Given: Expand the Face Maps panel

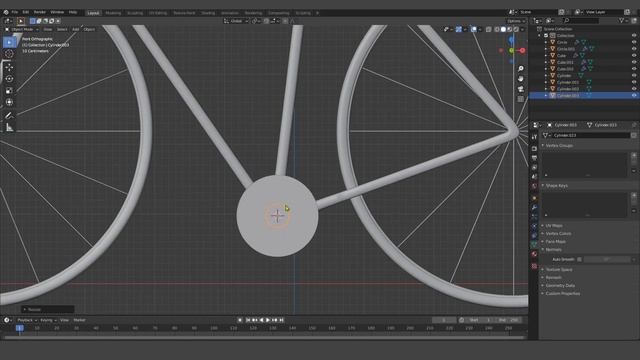Looking at the screenshot, I should coord(555,242).
